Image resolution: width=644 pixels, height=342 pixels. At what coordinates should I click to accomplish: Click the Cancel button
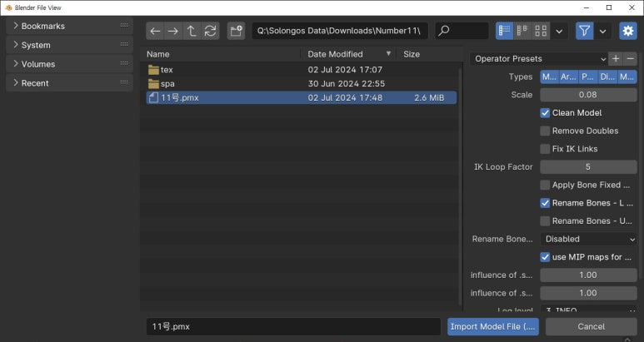591,327
